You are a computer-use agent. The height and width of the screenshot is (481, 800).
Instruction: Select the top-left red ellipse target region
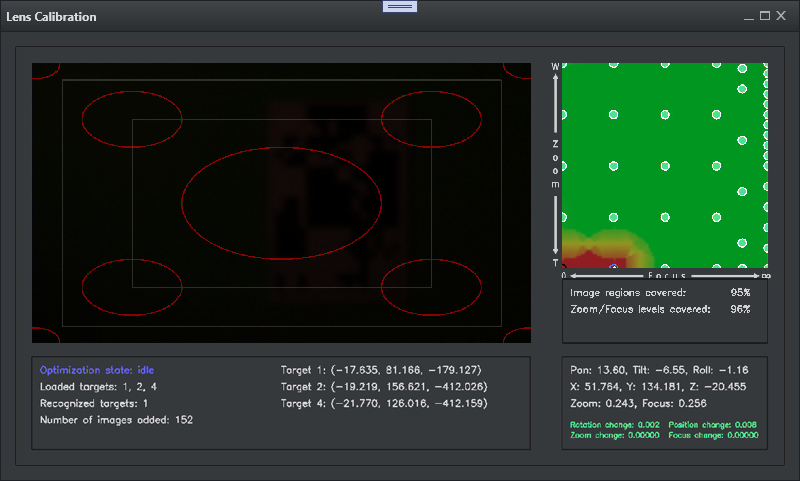131,118
